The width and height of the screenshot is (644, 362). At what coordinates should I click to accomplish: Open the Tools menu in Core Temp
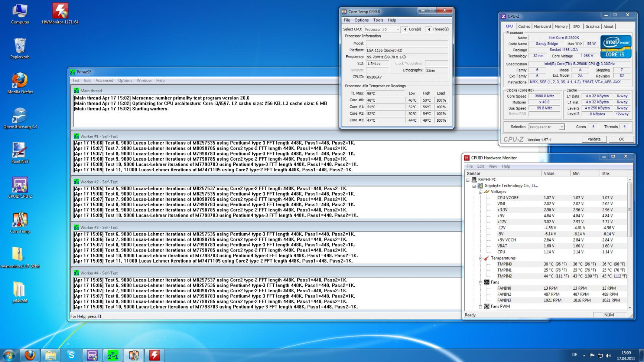point(378,20)
